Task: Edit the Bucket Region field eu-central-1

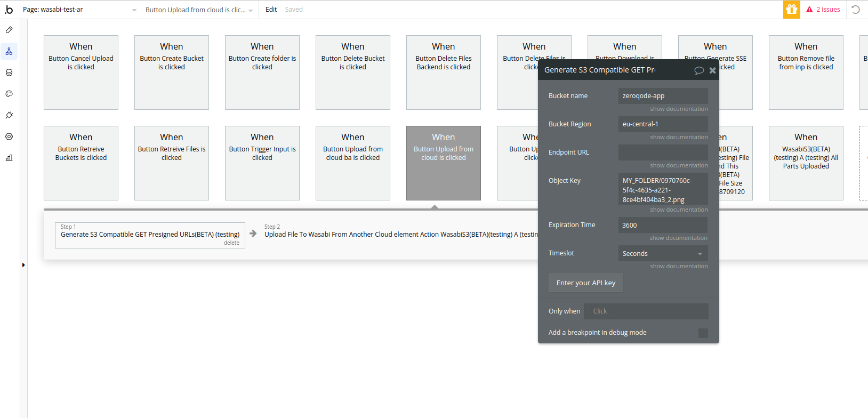Action: click(x=663, y=124)
